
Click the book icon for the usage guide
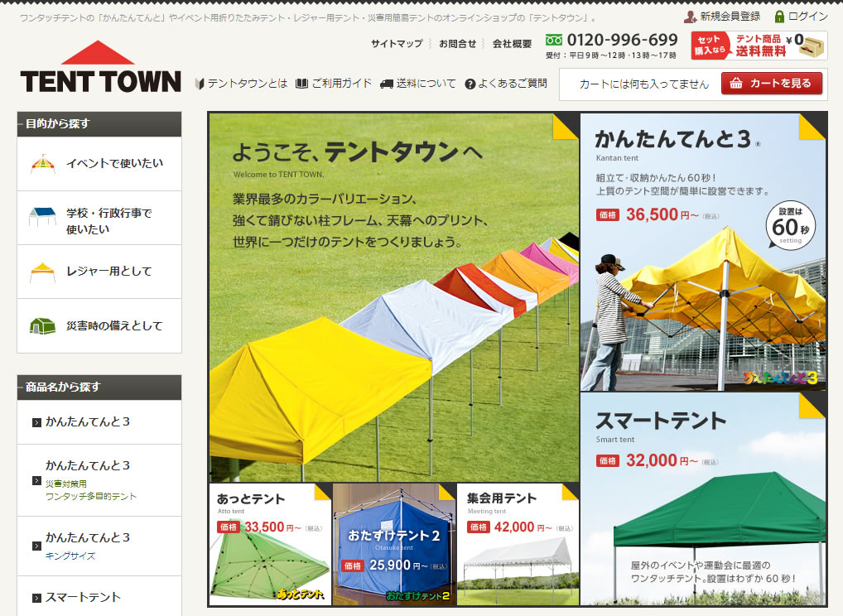tap(302, 84)
